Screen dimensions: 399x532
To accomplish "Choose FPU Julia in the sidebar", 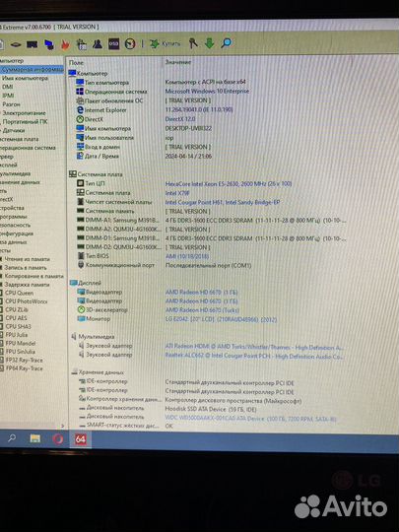I will click(17, 335).
